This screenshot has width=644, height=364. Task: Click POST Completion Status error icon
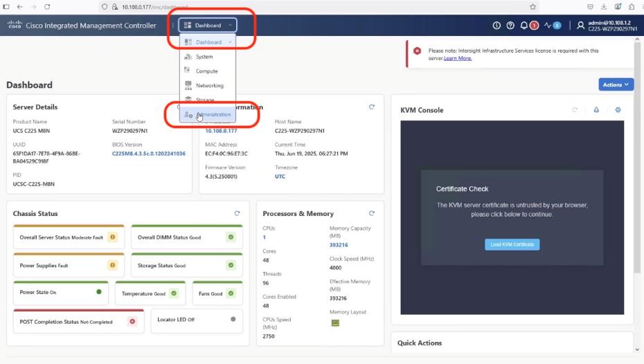tap(132, 321)
